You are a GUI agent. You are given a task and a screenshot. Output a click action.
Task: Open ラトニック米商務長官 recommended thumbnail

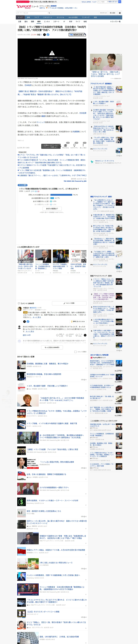(43, 256)
